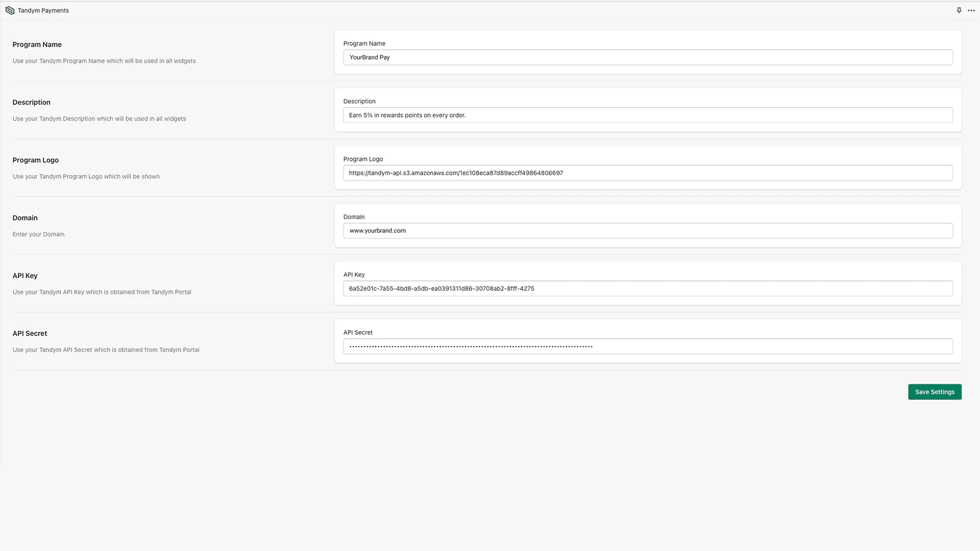Screen dimensions: 980x551
Task: Click the small Description label above its field
Action: click(x=360, y=102)
